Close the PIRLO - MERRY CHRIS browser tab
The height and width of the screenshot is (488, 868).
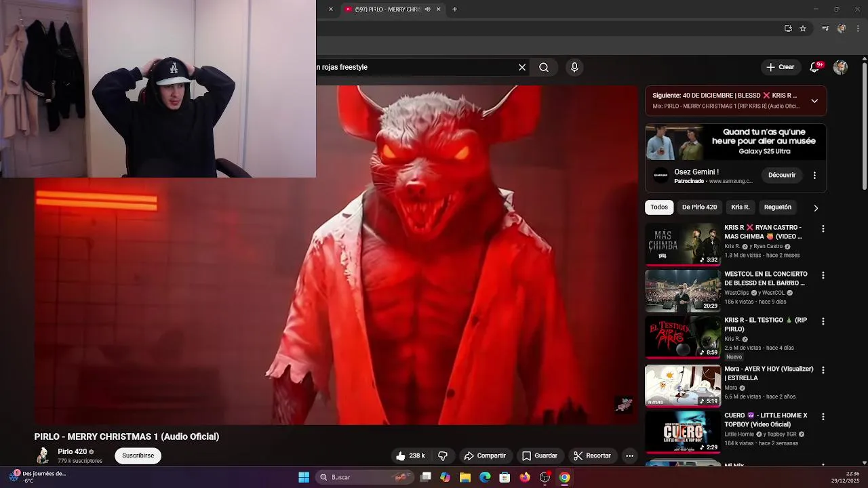438,9
